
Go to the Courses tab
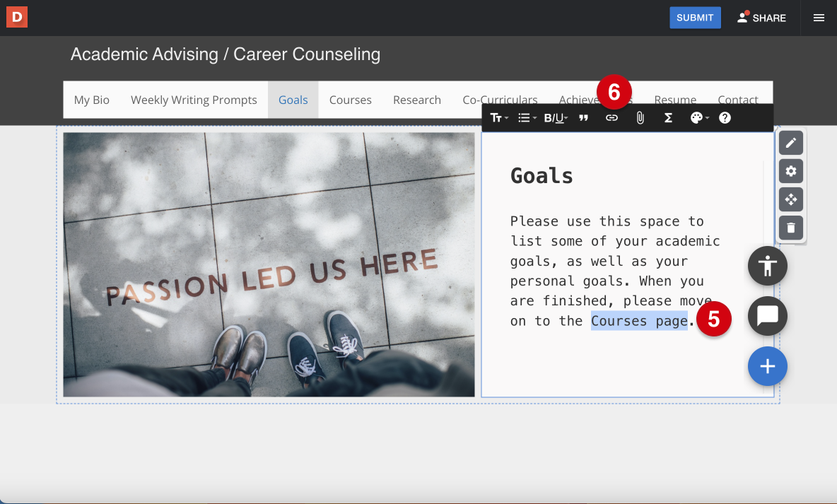click(x=350, y=100)
